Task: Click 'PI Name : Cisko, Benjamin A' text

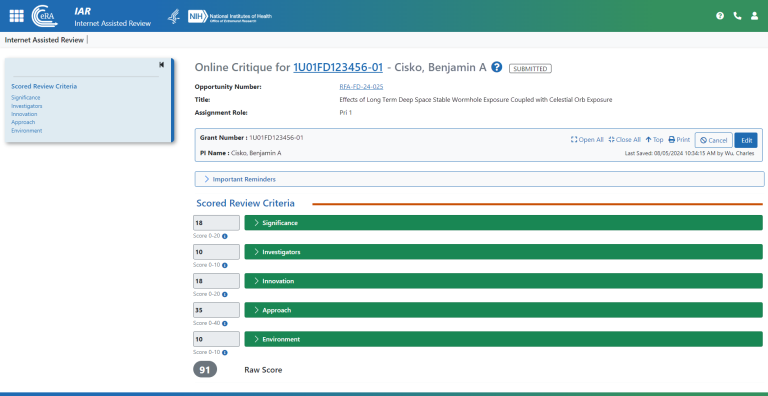Action: [x=240, y=153]
